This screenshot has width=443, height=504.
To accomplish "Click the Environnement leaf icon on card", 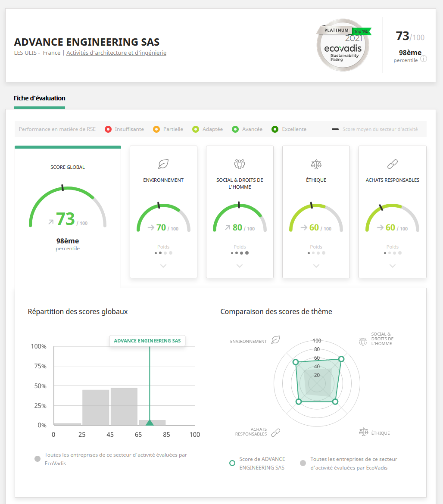I will point(163,164).
